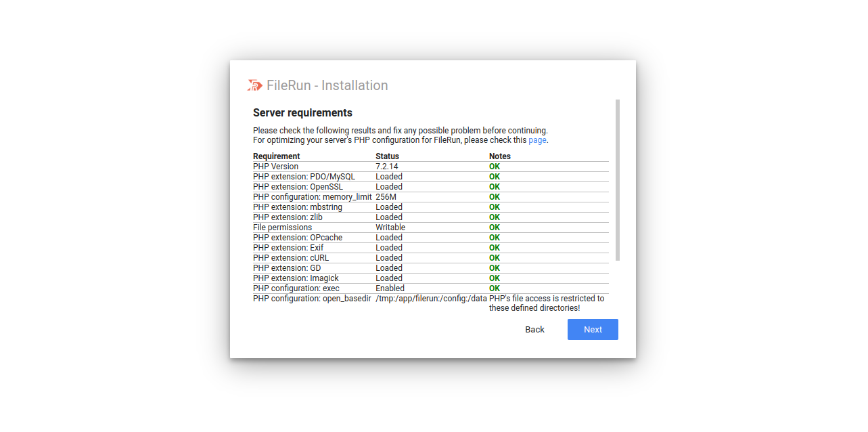The image size is (868, 432).
Task: Select the PDO/MySQL extension row label
Action: pos(304,177)
